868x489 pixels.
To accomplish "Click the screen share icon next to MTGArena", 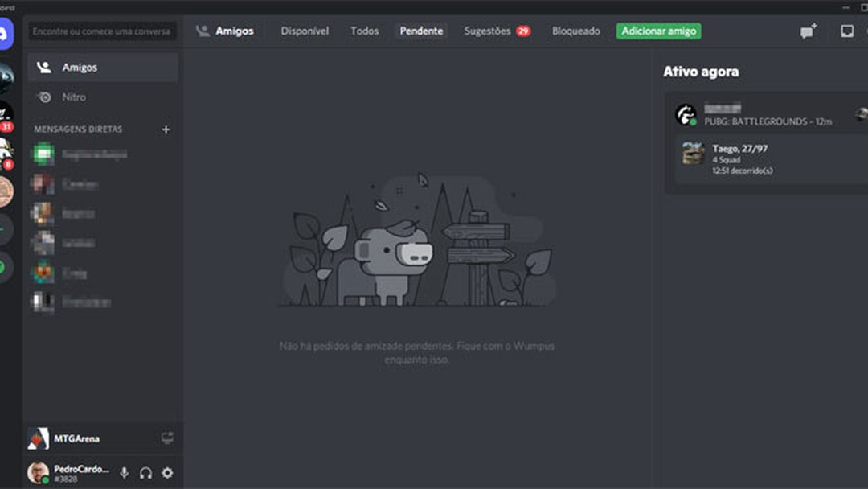I will tap(167, 438).
